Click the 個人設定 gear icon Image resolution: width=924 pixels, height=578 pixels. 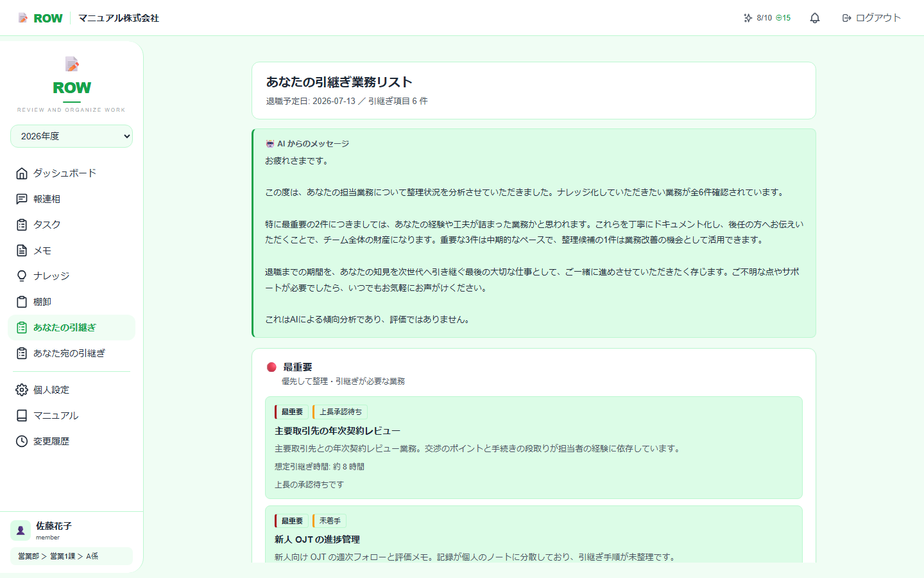(22, 390)
